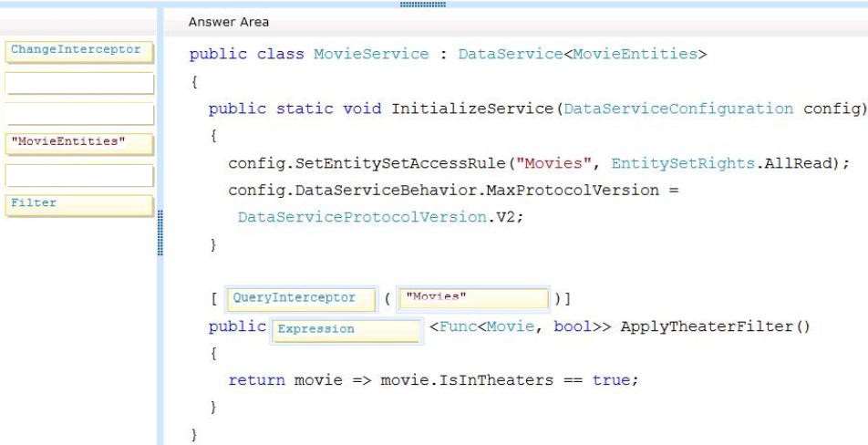Click DataServiceProtocolVersion in the code

click(x=362, y=217)
